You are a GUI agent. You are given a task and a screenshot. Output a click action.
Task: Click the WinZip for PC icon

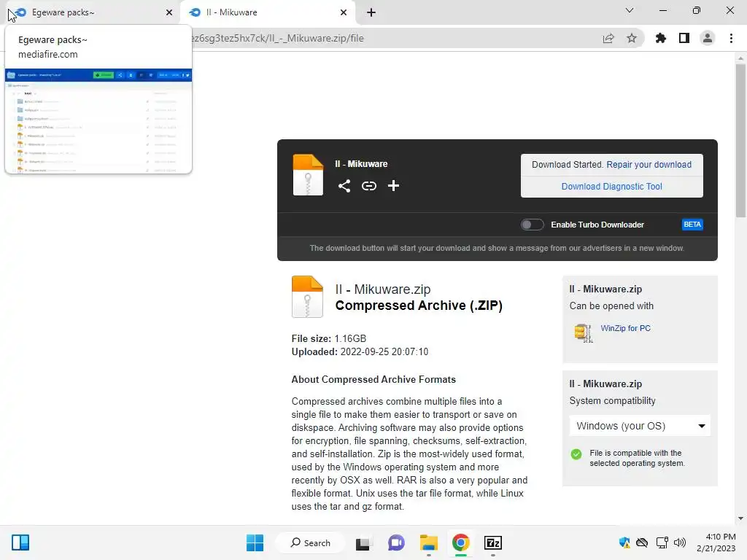coord(583,332)
